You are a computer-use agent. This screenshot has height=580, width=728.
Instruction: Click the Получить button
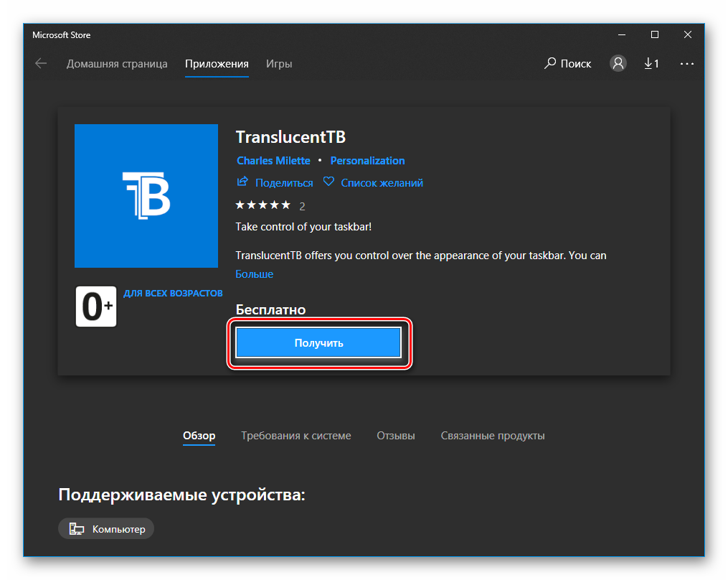pyautogui.click(x=318, y=343)
